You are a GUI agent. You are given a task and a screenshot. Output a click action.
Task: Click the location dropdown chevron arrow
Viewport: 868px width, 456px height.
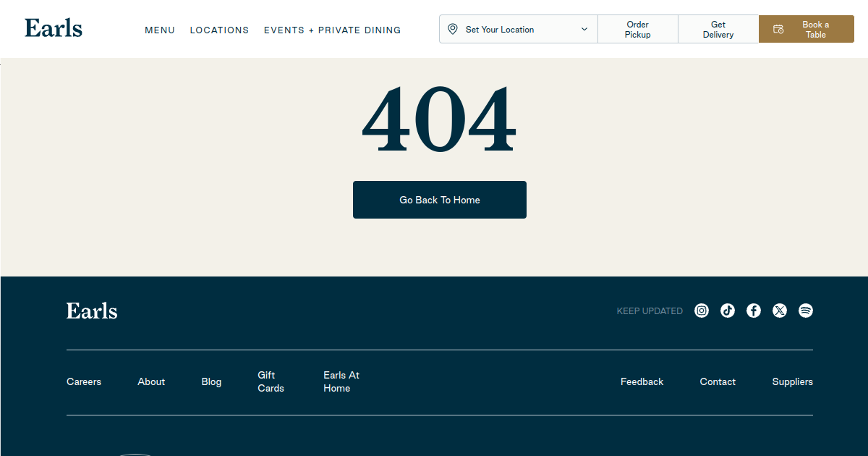pyautogui.click(x=584, y=30)
